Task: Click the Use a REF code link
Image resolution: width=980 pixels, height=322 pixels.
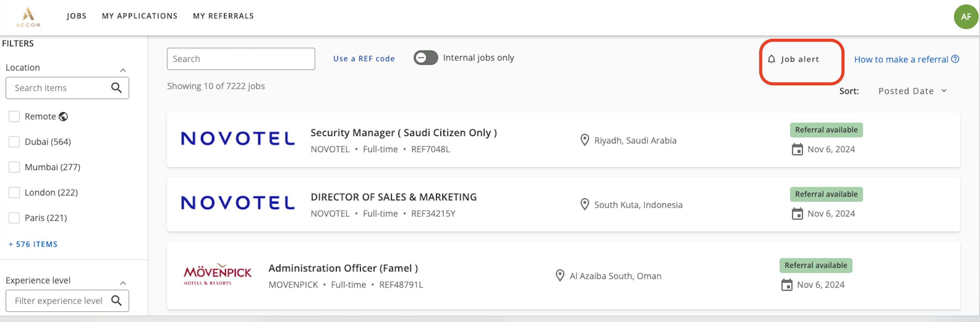Action: click(x=364, y=59)
